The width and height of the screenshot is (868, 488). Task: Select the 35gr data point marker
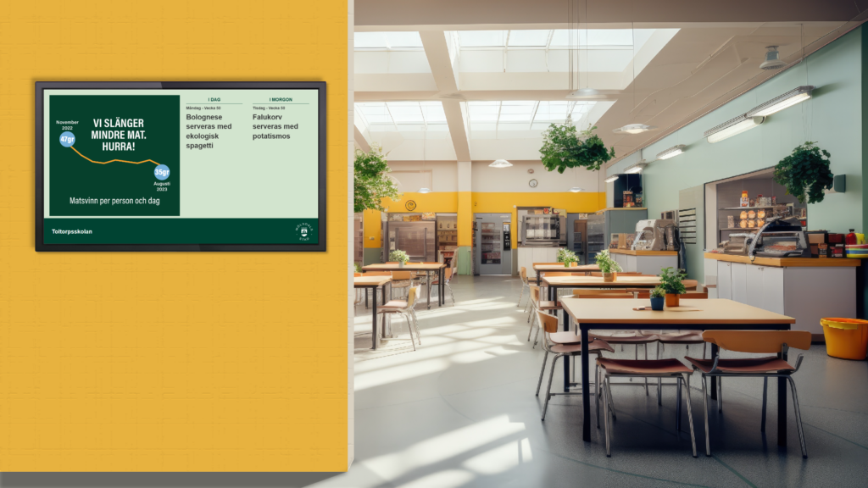click(161, 172)
